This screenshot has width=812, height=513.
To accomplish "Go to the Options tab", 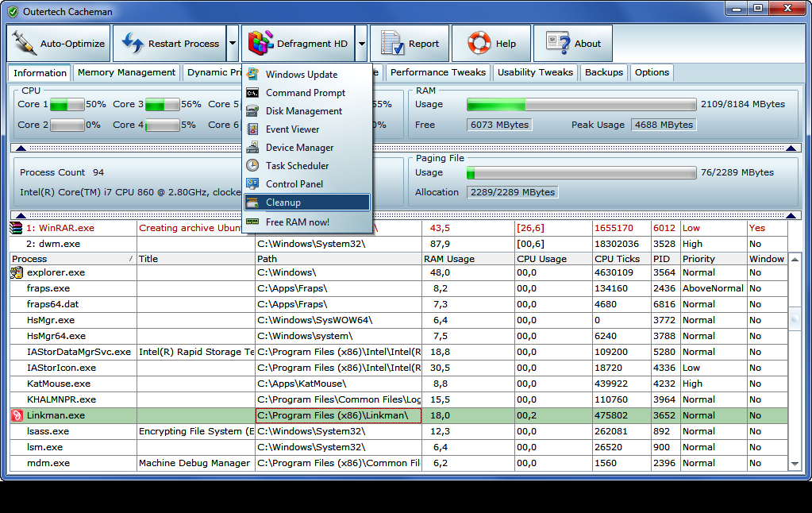I will point(652,72).
